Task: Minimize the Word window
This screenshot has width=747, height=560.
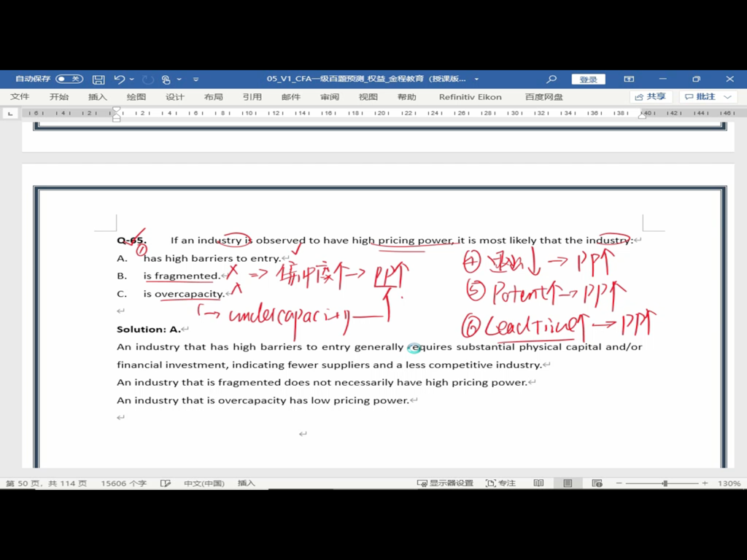Action: click(x=662, y=79)
